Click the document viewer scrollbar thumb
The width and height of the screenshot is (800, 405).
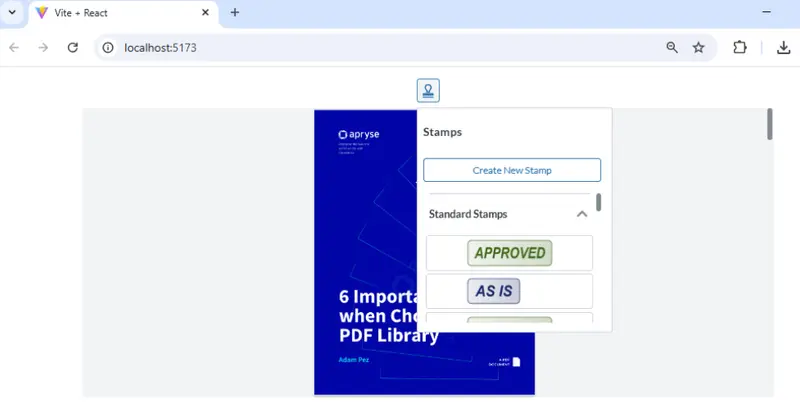[769, 124]
